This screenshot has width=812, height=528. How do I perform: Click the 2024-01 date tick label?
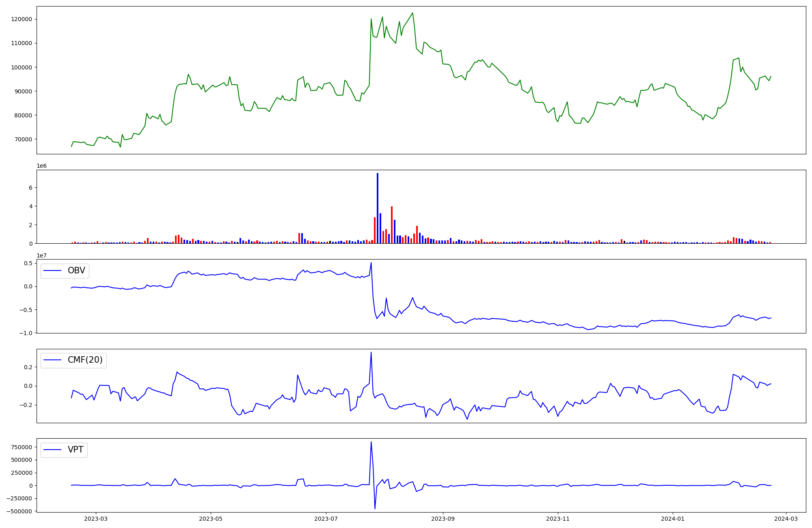tap(673, 519)
